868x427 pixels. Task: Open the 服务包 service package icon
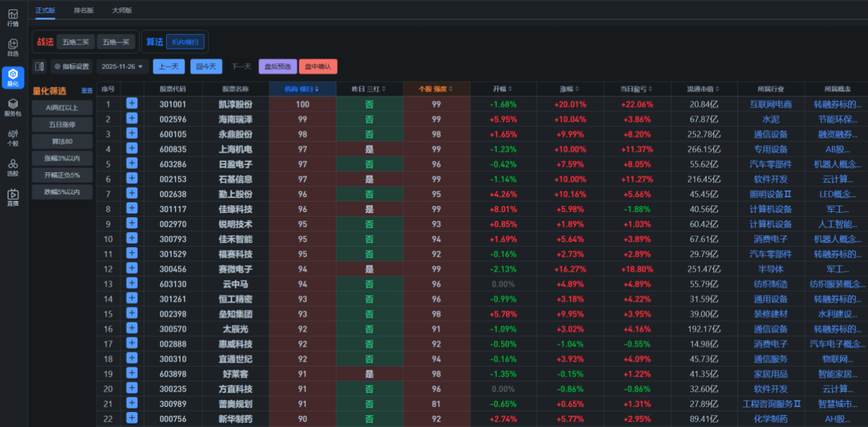pyautogui.click(x=13, y=107)
